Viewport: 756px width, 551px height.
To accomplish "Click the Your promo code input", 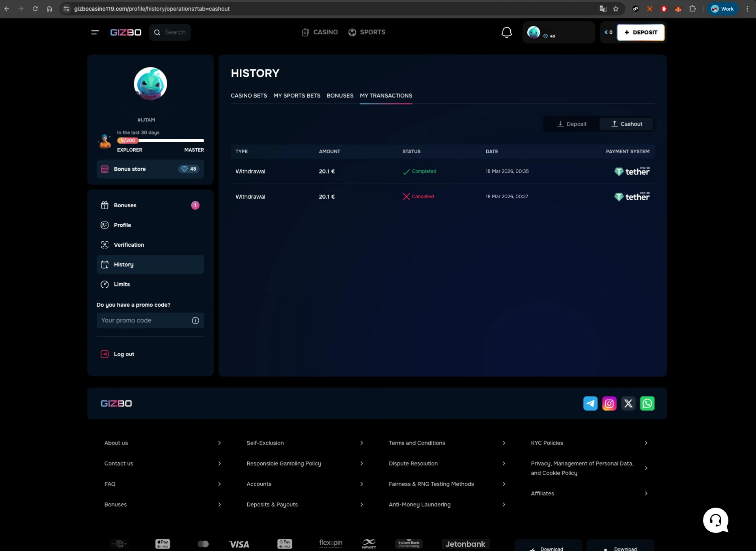I will (150, 320).
